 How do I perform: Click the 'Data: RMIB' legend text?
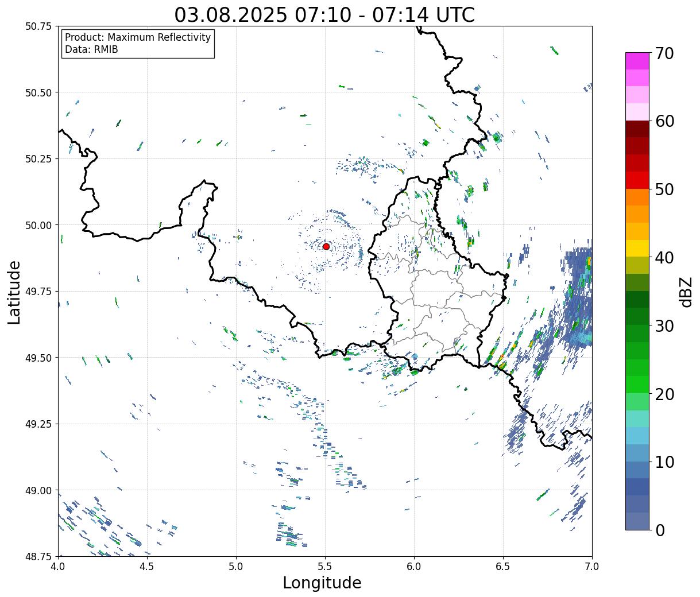click(91, 49)
